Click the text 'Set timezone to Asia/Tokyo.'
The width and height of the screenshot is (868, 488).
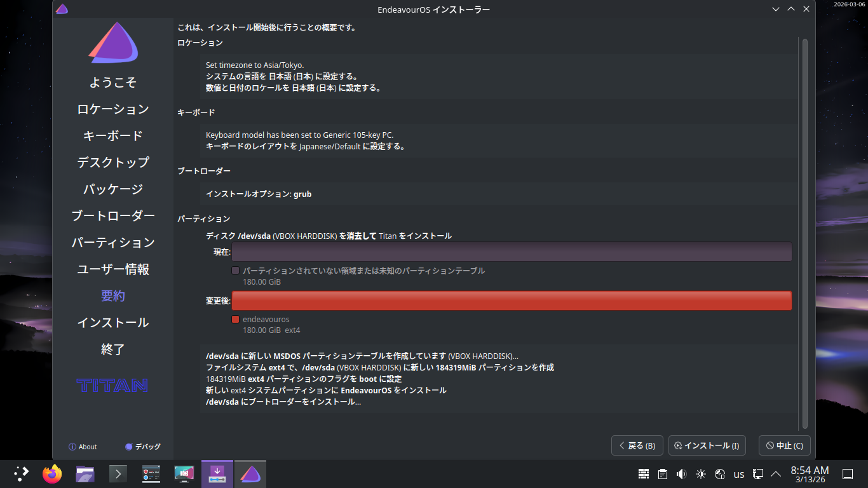[x=255, y=65]
